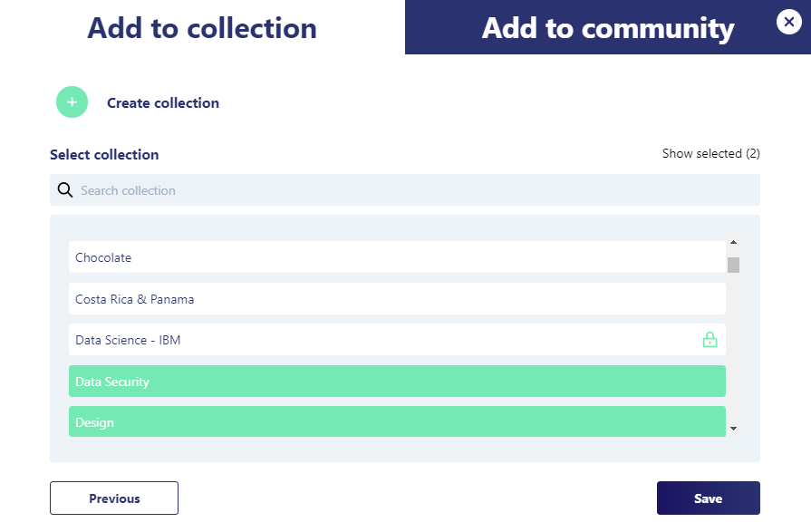Select the Chocolate collection
Image resolution: width=811 pixels, height=532 pixels.
[x=397, y=257]
